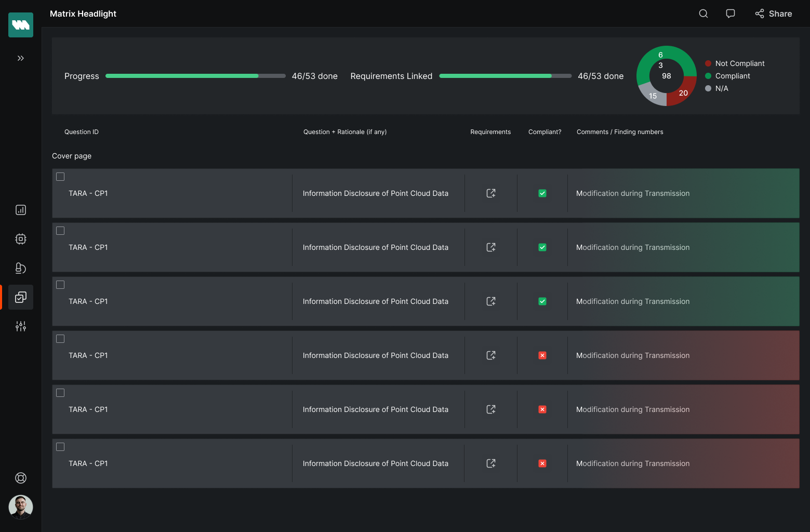Tick the sixth row's selection checkbox
This screenshot has width=810, height=532.
pyautogui.click(x=60, y=447)
